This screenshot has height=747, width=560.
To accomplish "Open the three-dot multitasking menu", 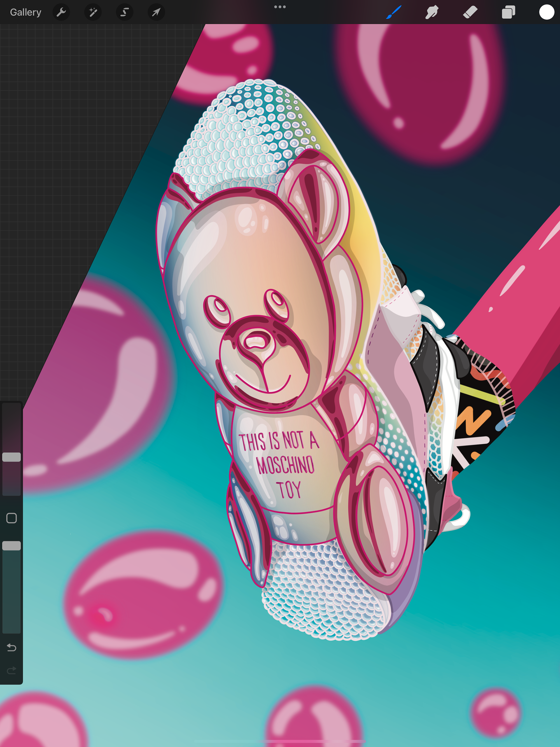I will 280,7.
